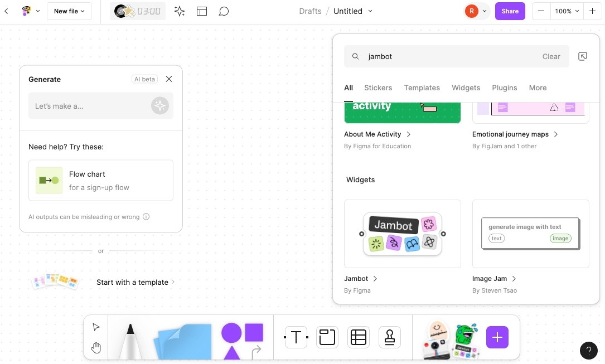The image size is (605, 364).
Task: Click the AI beta badge
Action: click(x=144, y=79)
